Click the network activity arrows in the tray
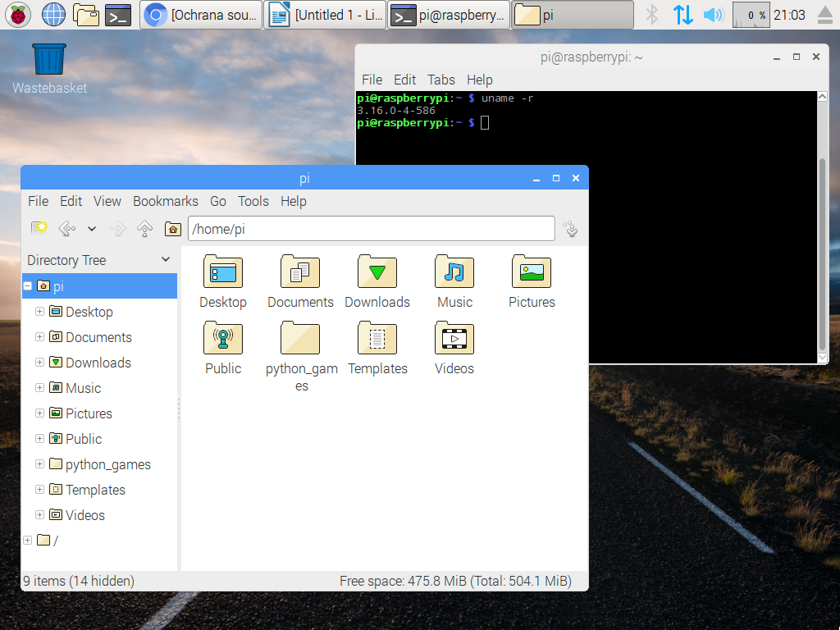Screen dimensions: 840x630 683,14
